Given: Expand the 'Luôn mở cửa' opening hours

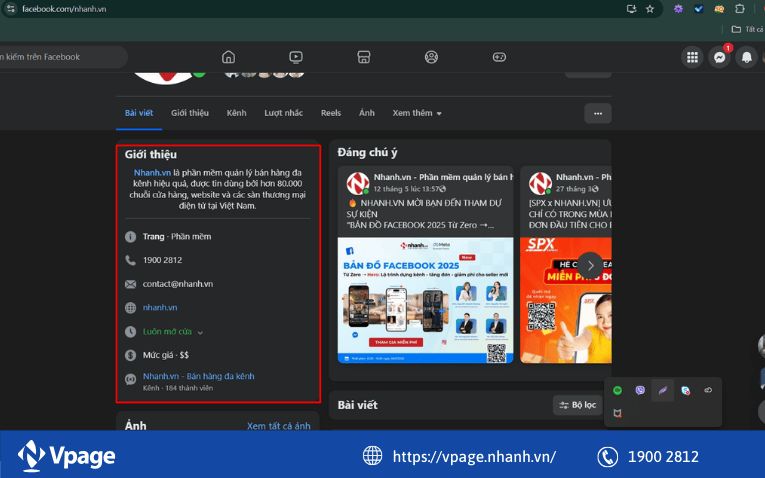Looking at the screenshot, I should pos(173,332).
